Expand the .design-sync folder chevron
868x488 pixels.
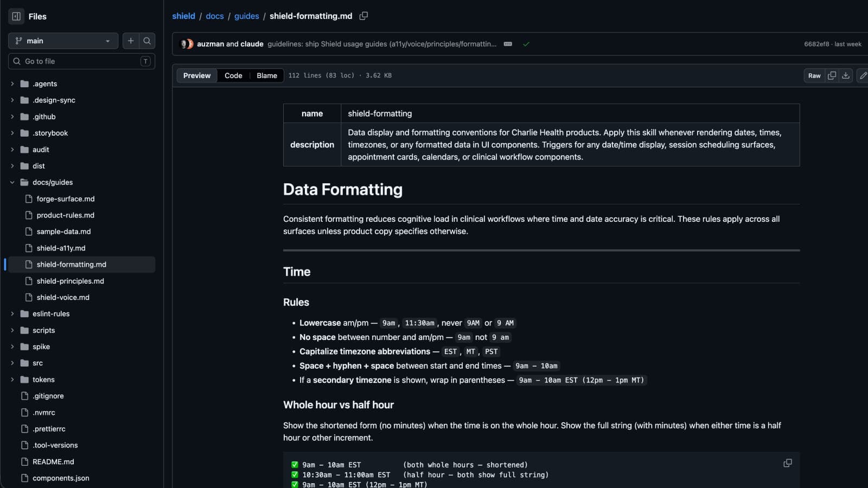pyautogui.click(x=12, y=100)
